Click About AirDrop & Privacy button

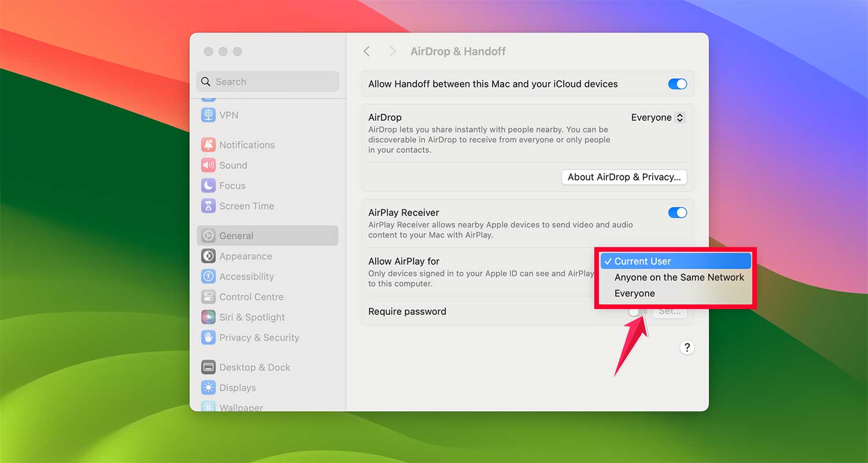tap(624, 177)
